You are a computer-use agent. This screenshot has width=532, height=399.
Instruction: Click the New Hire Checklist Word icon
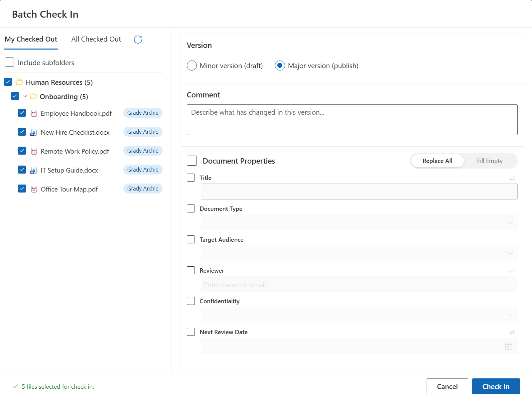click(x=34, y=132)
